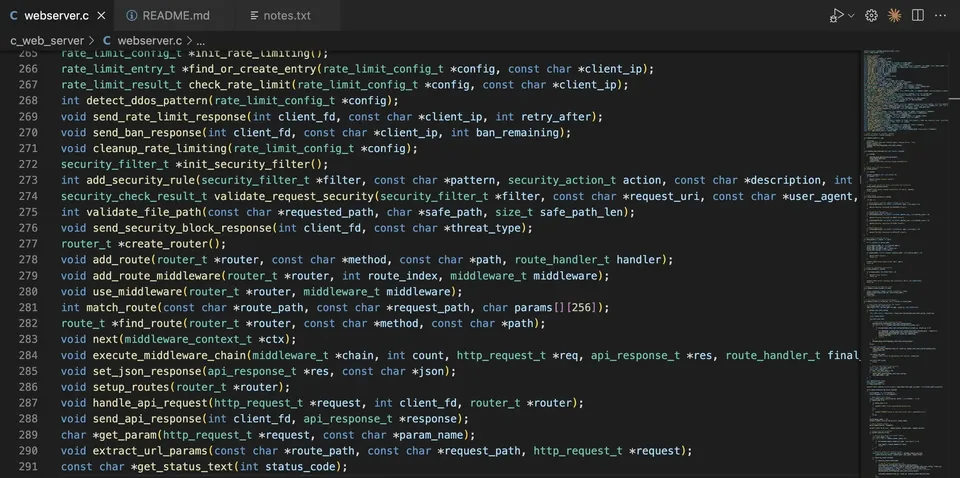Screen dimensions: 960x478
Task: Click on send_security_block_response function name
Action: 182,228
